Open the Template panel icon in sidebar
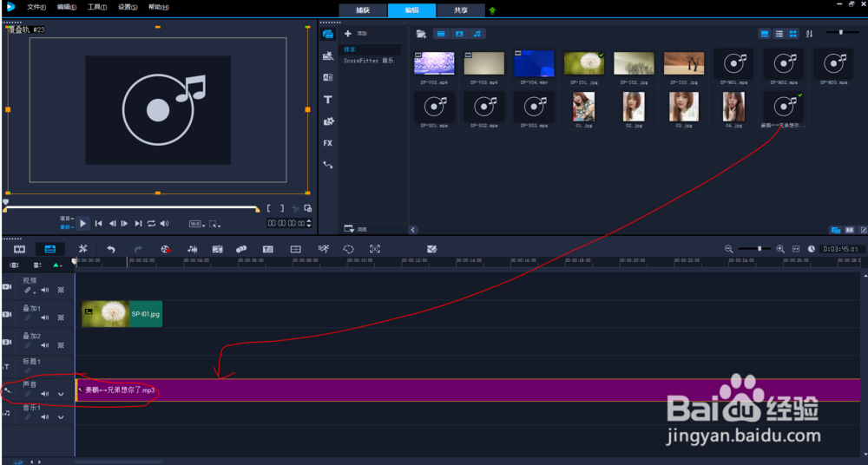Screen dimensions: 868x465 pyautogui.click(x=328, y=56)
